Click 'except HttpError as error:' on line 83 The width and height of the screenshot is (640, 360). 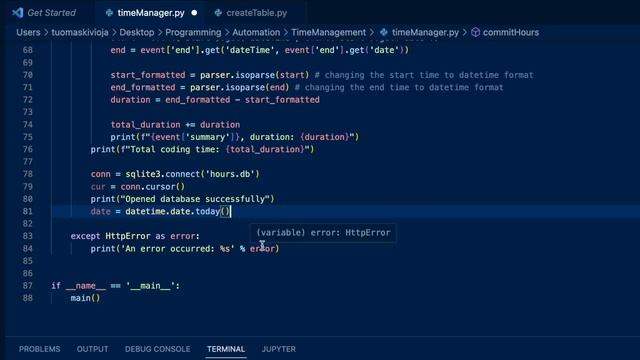tap(135, 236)
